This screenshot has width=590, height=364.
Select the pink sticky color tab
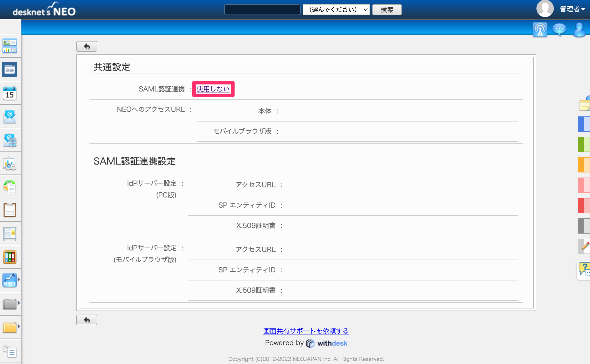[584, 185]
